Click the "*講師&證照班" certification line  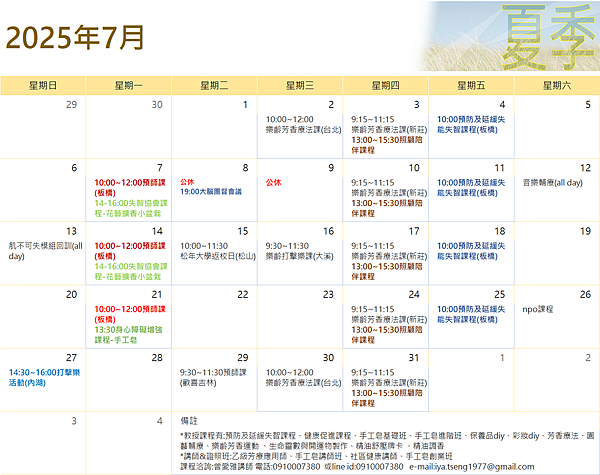tap(316, 456)
